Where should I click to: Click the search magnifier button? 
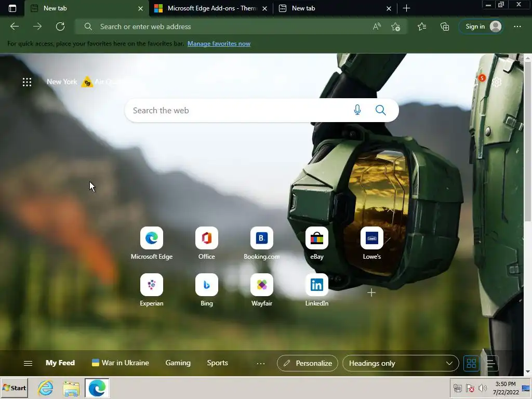(x=381, y=110)
